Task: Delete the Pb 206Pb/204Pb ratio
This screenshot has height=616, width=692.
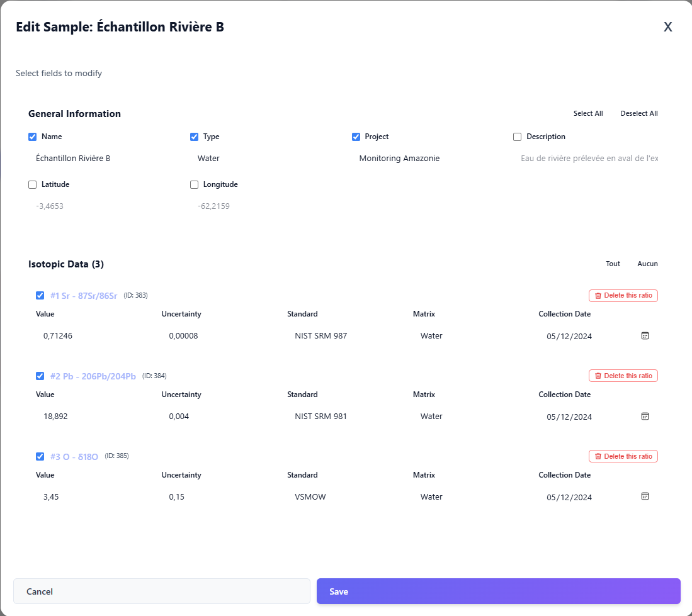Action: (623, 376)
